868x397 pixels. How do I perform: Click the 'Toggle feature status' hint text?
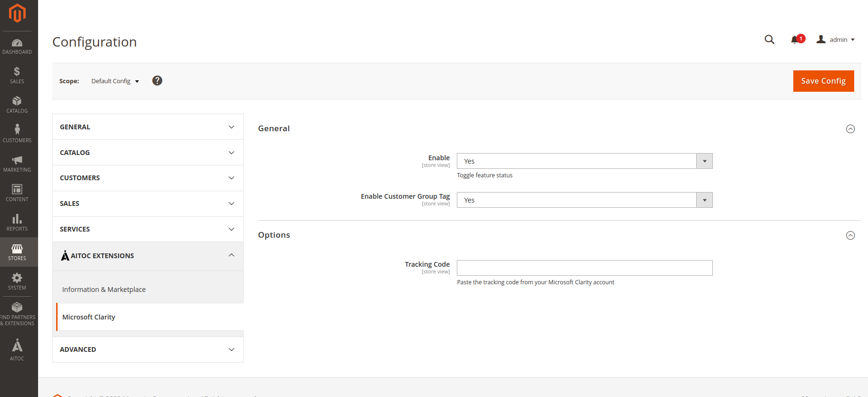point(484,175)
